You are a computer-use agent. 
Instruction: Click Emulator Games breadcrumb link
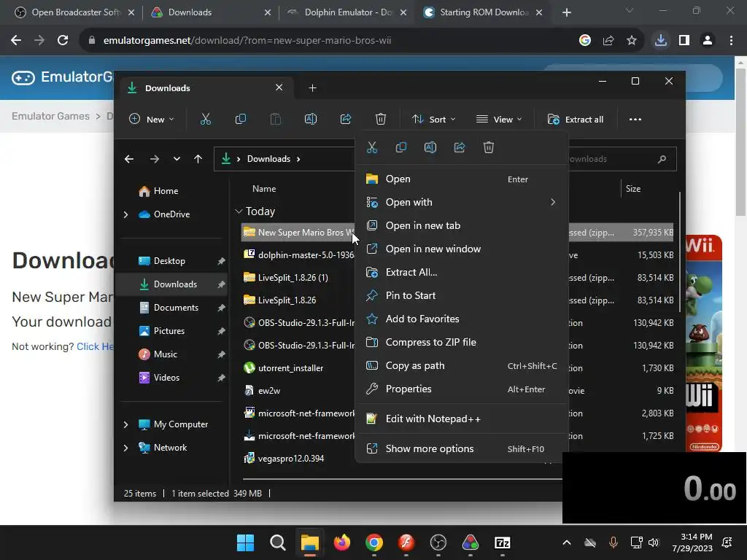point(50,116)
